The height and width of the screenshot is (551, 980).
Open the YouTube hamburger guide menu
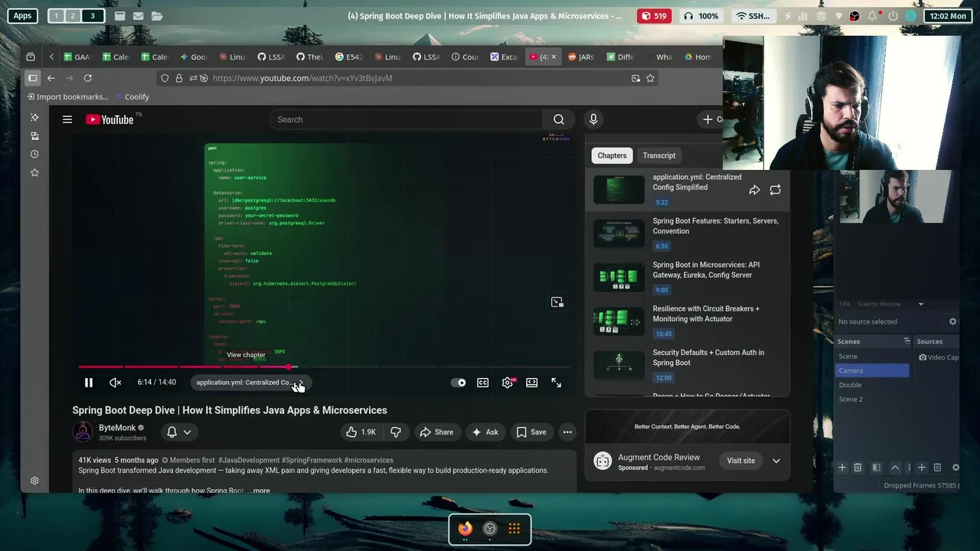67,119
